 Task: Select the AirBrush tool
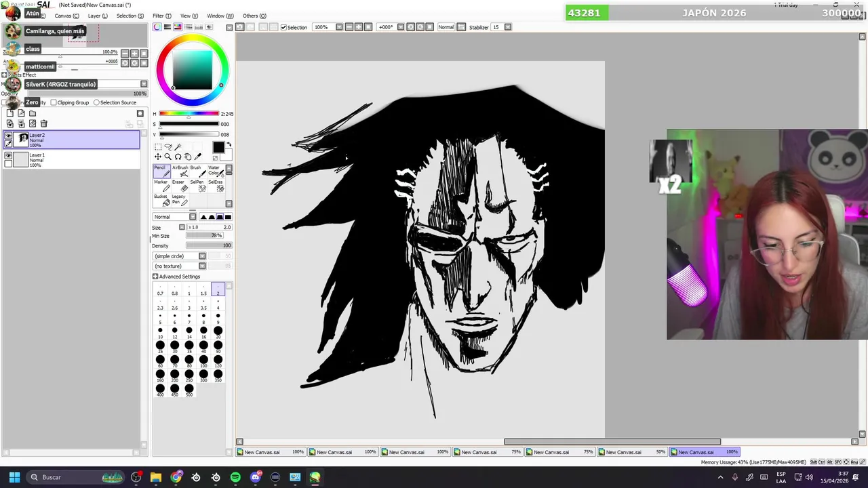pos(180,171)
